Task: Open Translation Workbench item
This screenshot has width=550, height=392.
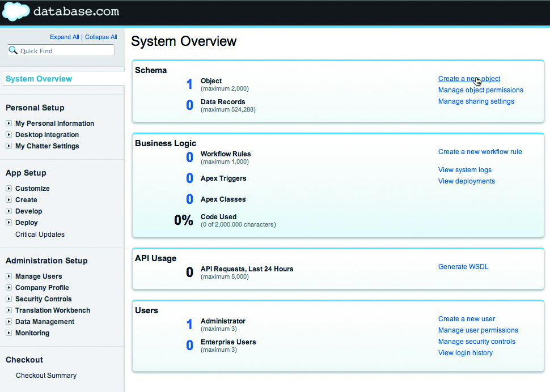Action: pyautogui.click(x=53, y=310)
